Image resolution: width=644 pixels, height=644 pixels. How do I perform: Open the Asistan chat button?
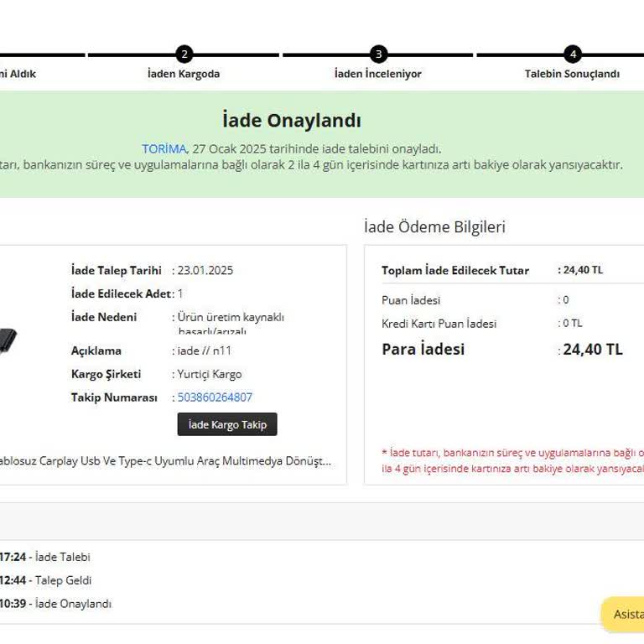623,614
